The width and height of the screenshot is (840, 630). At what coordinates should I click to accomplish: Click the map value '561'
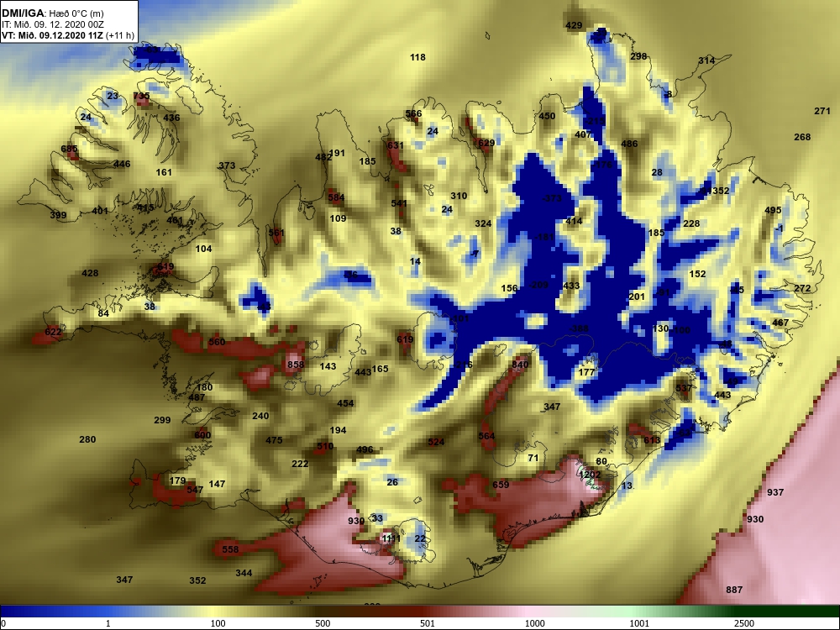(276, 233)
